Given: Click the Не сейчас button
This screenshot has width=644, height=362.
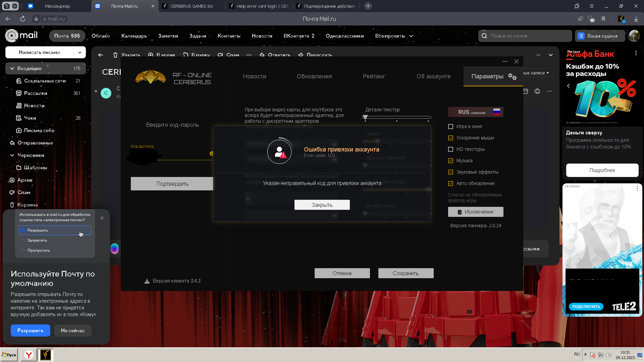Looking at the screenshot, I should pyautogui.click(x=73, y=330).
